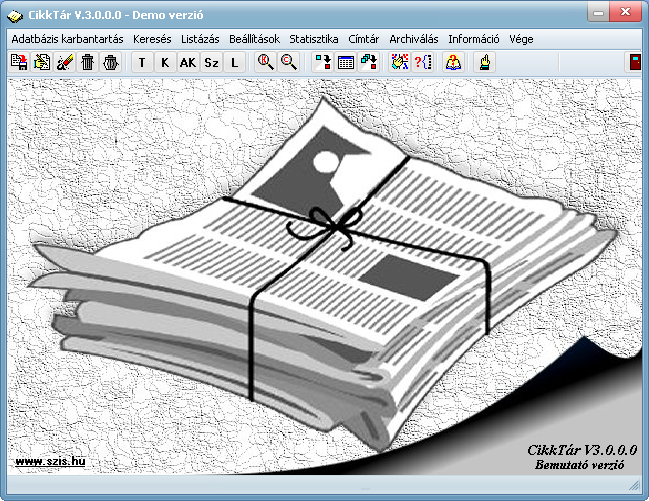Open the www.szis.hu link

[50, 461]
